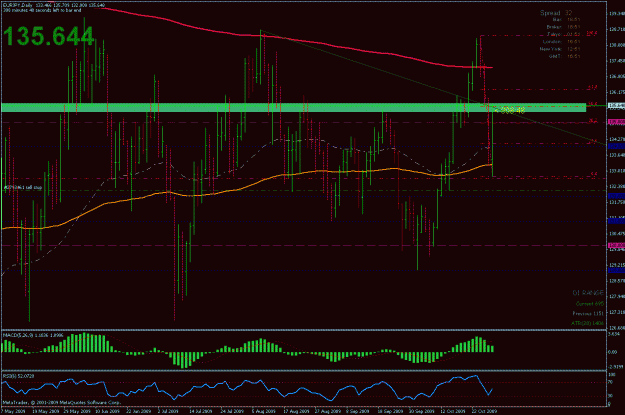Click the RSI indicator label
Viewport: 625px width, 415px height.
coord(18,376)
